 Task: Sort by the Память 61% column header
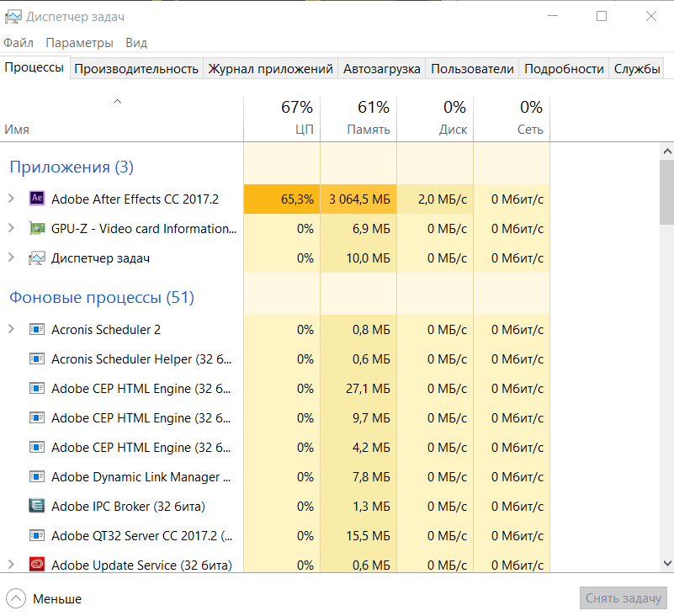click(x=358, y=119)
